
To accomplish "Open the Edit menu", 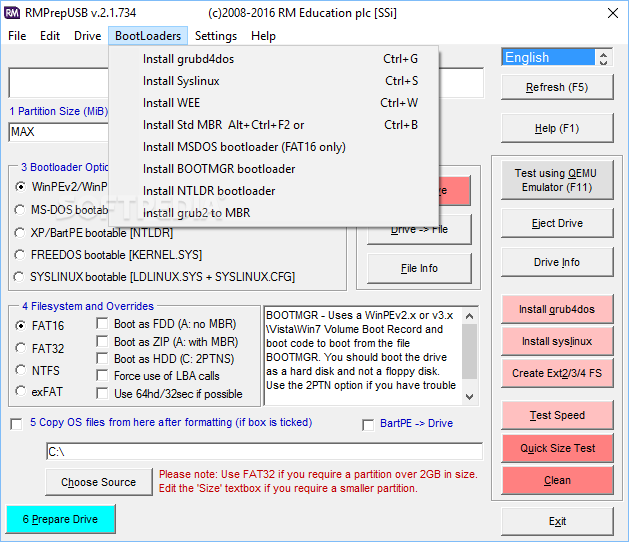I will pos(50,36).
